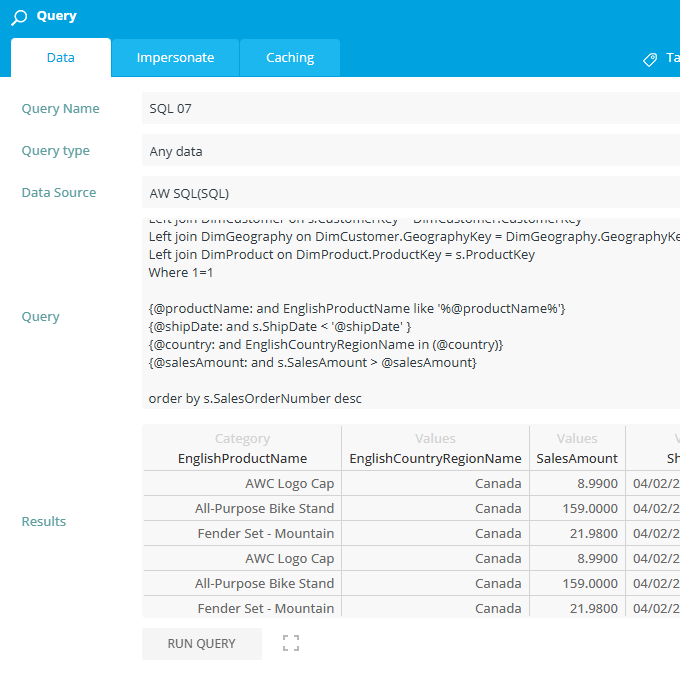Click the 'Where 1=1' line in query
Screen dimensions: 680x680
[181, 272]
